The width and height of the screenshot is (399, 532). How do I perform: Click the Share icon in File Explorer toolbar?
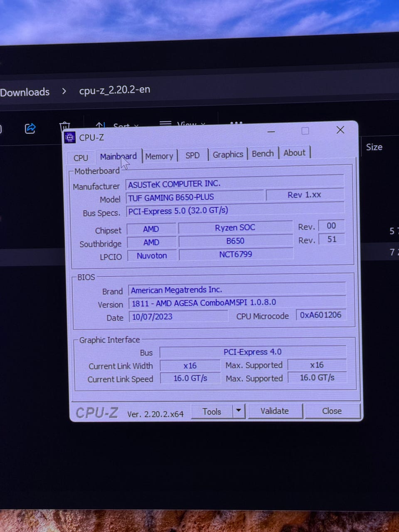[30, 128]
